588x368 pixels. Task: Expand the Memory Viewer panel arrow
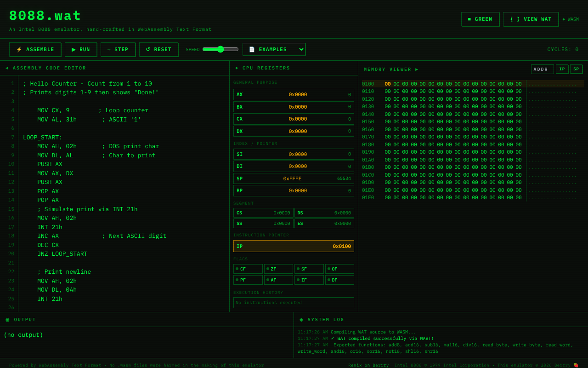[x=416, y=69]
